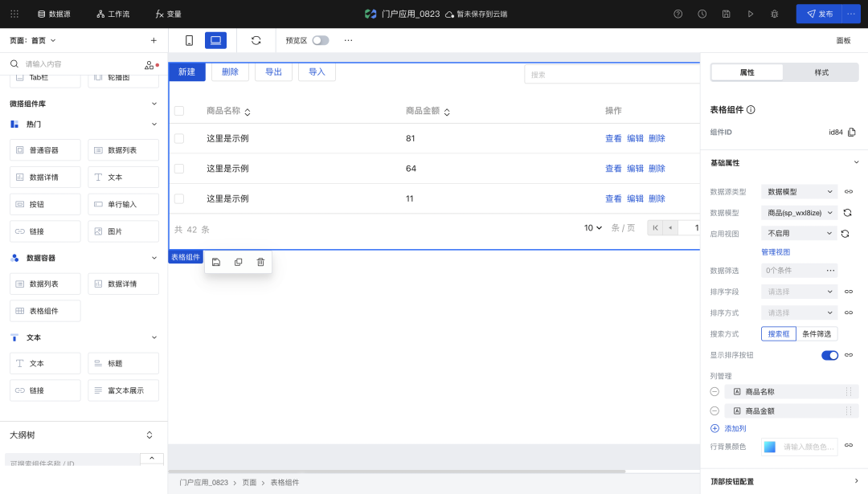868x494 pixels.
Task: Click the 新建 table button
Action: [x=186, y=72]
